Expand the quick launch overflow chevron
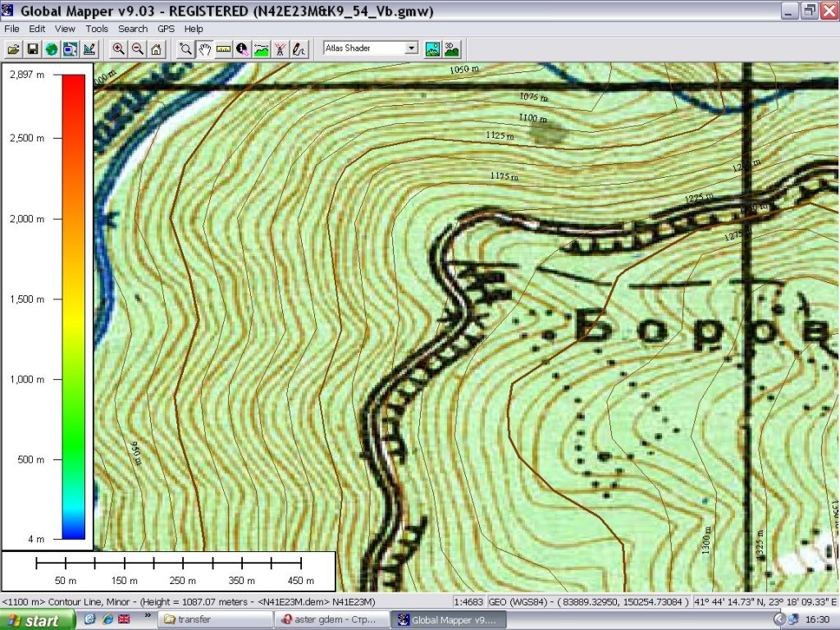 click(148, 615)
